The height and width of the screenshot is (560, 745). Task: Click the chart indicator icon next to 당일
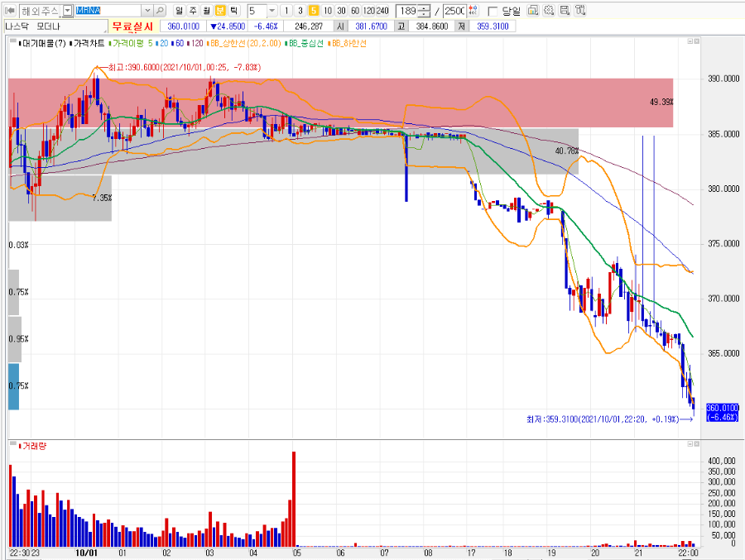533,11
